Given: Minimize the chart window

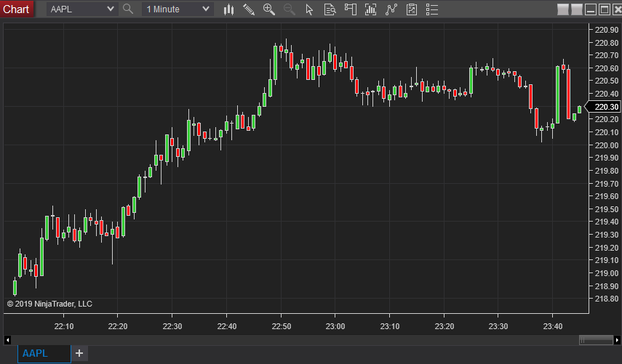Looking at the screenshot, I should pos(591,9).
